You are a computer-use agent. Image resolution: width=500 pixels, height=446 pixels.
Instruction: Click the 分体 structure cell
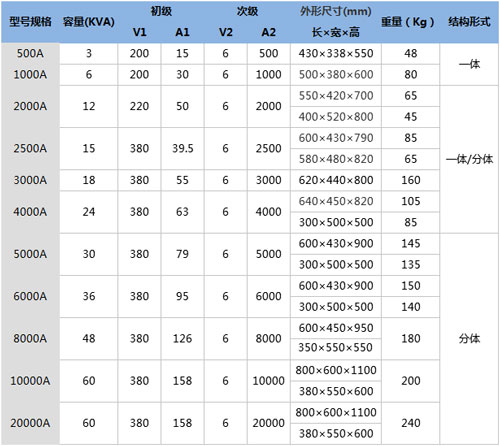tap(469, 338)
